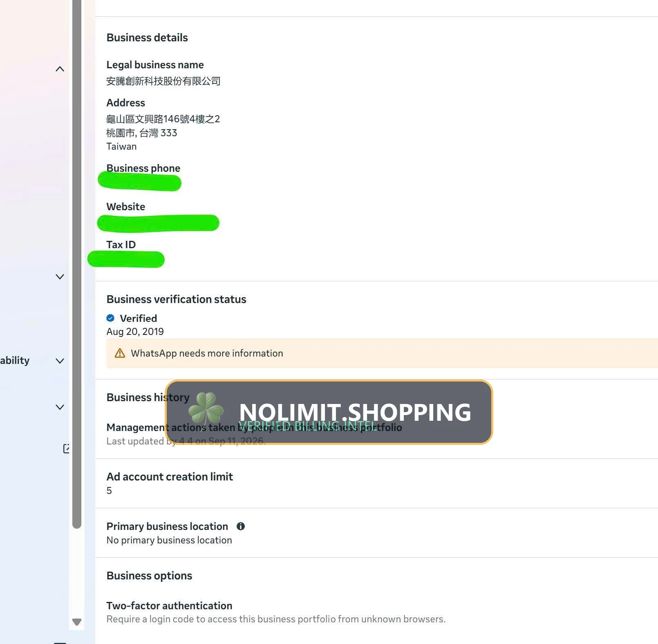This screenshot has width=658, height=644.
Task: Click the Business details heading
Action: (x=147, y=38)
